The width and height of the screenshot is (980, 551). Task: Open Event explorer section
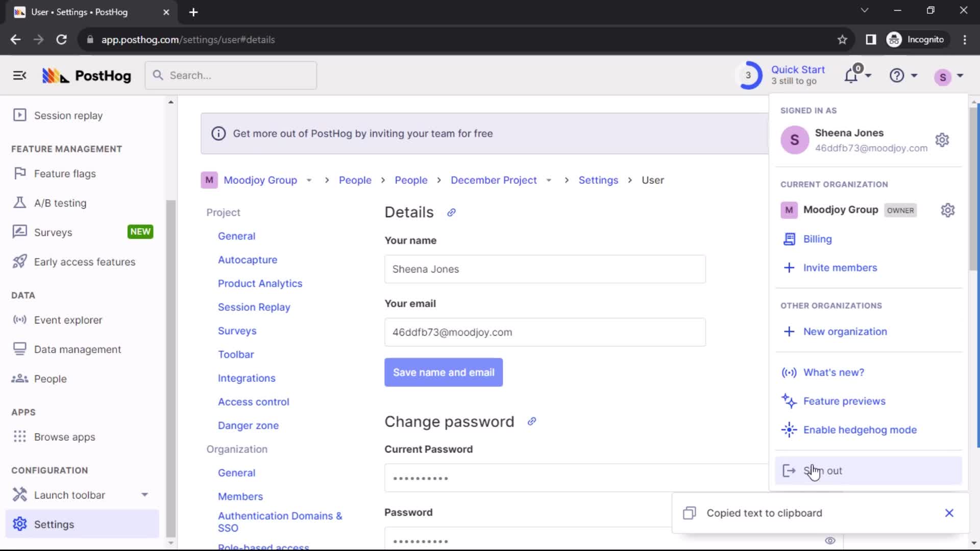click(68, 319)
